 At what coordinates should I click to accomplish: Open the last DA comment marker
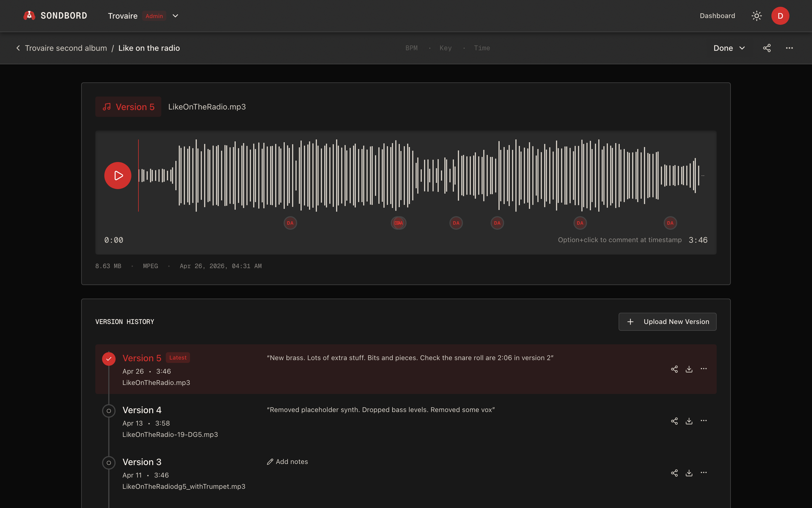[670, 223]
